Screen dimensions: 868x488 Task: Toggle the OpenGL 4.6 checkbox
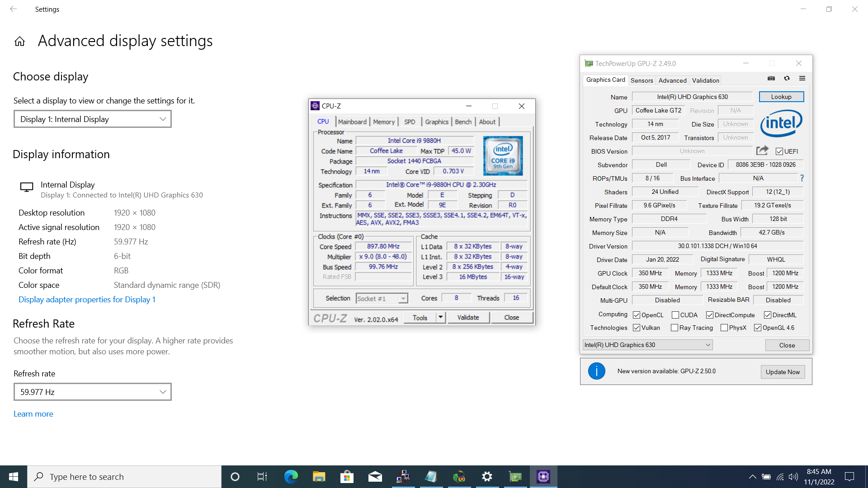coord(758,328)
